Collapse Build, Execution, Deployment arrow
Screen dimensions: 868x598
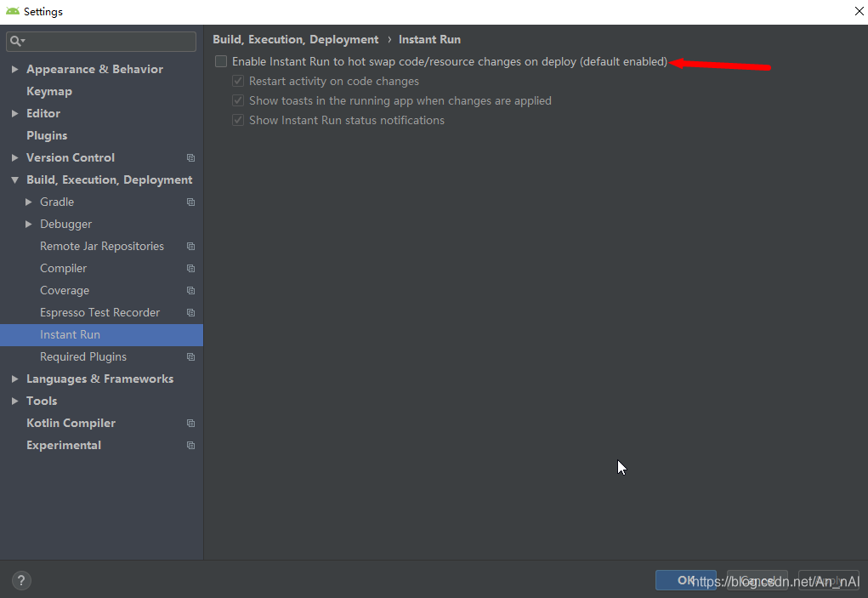click(15, 180)
